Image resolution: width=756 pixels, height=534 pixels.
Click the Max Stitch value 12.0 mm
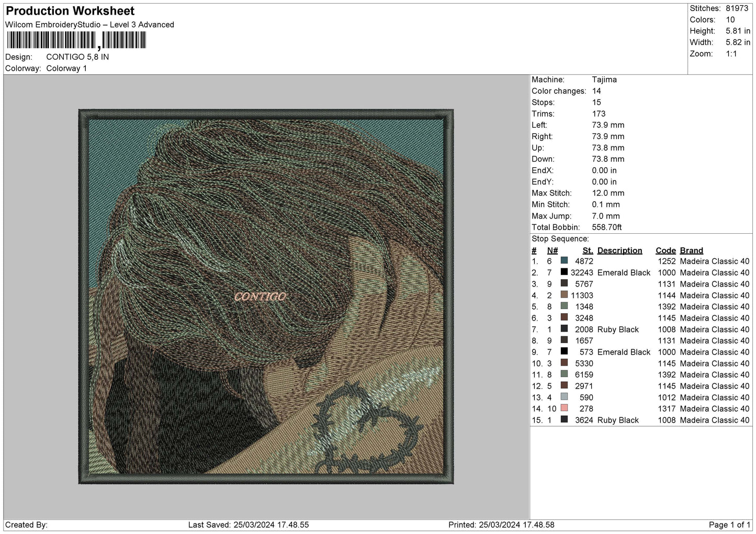coord(608,193)
